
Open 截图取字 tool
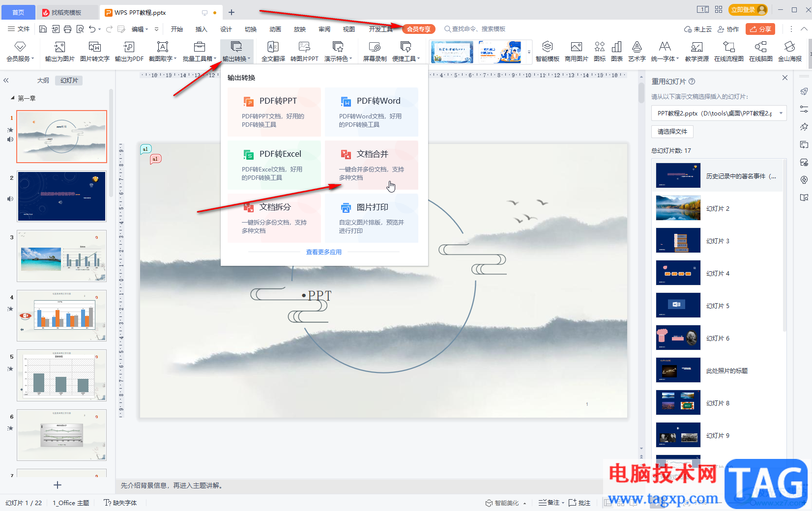tap(163, 52)
